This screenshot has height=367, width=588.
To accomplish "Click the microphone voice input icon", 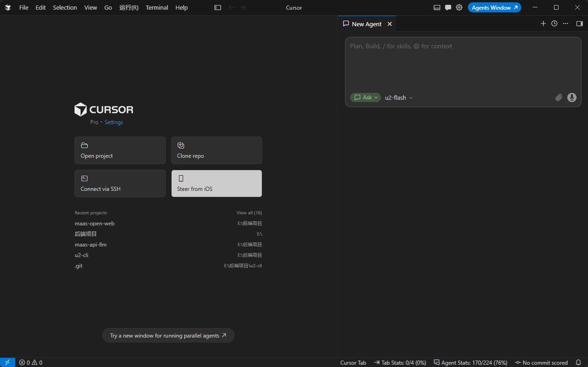I will (572, 97).
